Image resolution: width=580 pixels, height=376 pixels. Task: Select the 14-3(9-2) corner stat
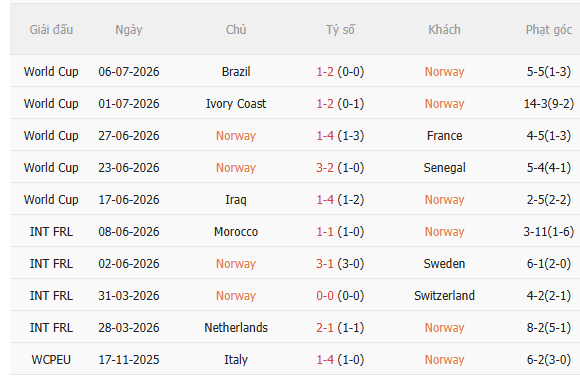tap(549, 104)
